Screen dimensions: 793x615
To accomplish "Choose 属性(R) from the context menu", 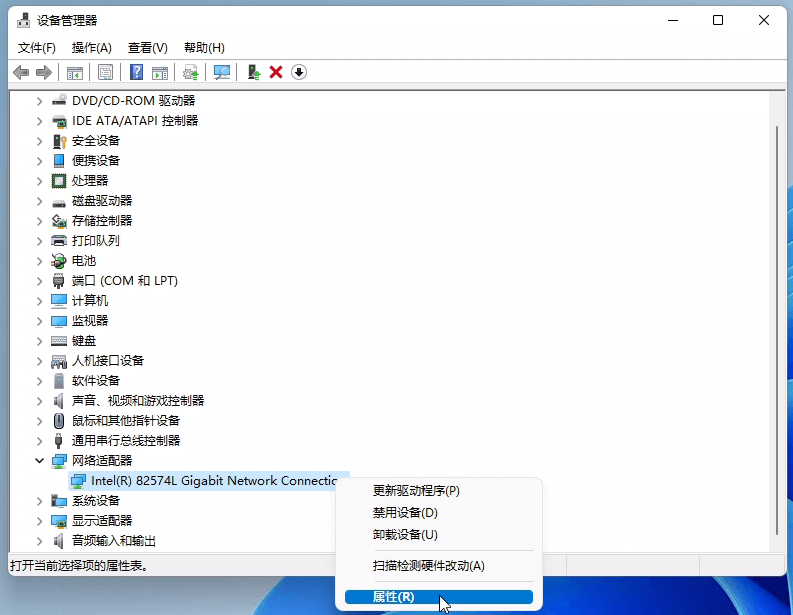I will (x=393, y=597).
